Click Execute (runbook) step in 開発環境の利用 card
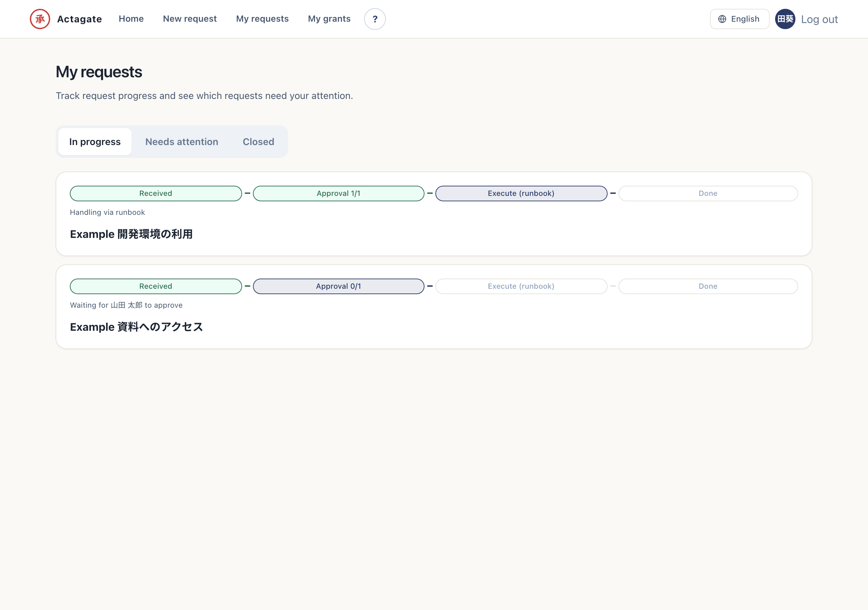 [521, 194]
